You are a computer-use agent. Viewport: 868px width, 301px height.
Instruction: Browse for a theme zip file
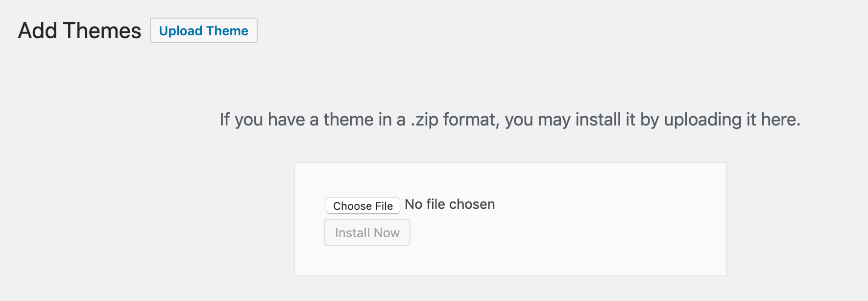(362, 206)
